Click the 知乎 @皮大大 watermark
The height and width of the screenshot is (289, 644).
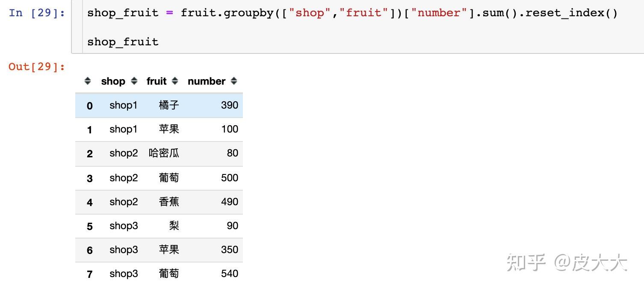[567, 262]
